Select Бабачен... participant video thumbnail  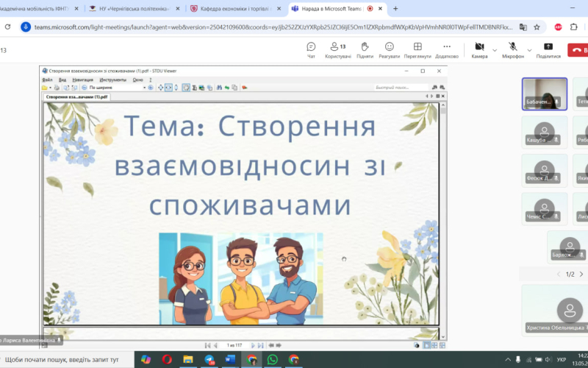tap(545, 94)
